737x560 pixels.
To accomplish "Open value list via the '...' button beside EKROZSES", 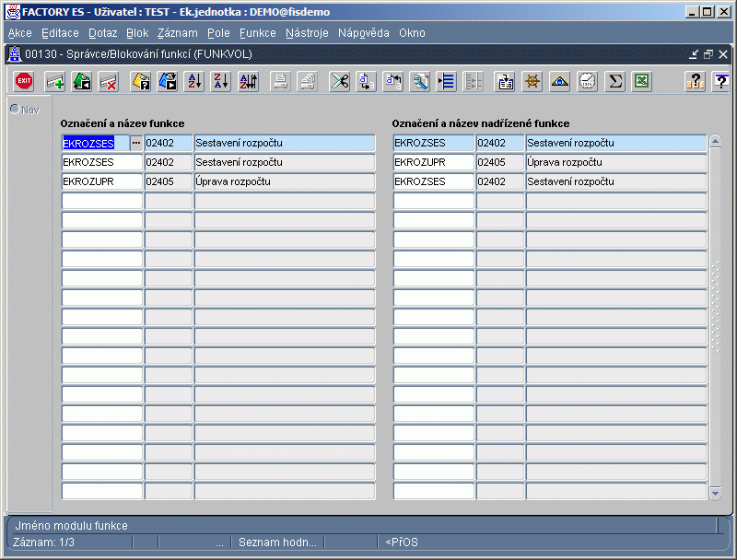I will click(x=136, y=143).
